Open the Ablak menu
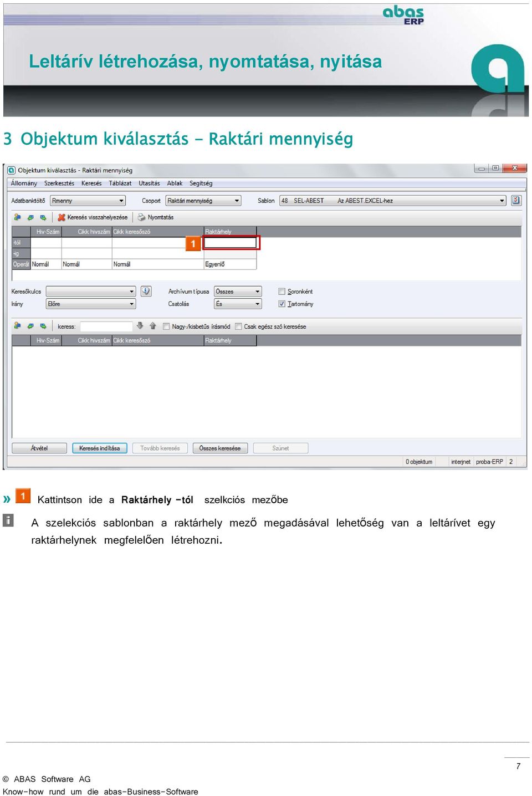Screen dimensions: 532x796 [x=175, y=183]
